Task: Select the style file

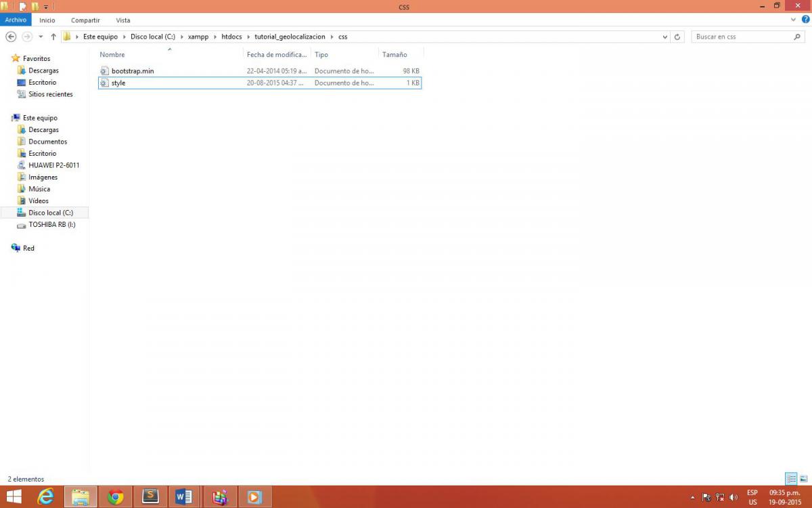Action: tap(260, 83)
